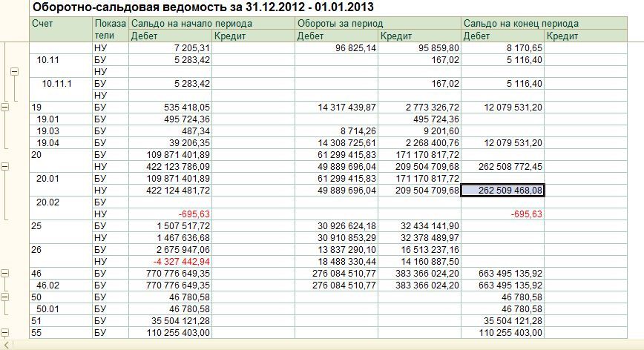Collapse the account 19 group

tap(5, 107)
